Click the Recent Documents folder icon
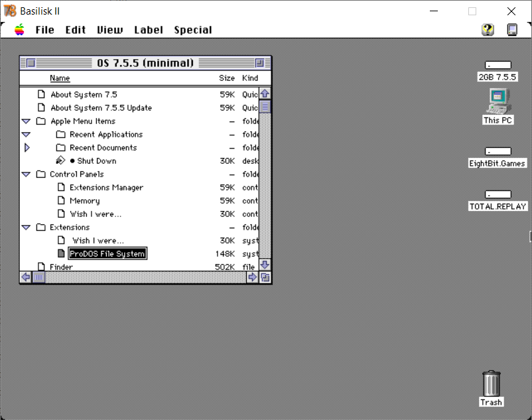Viewport: 532px width, 420px height. tap(61, 147)
